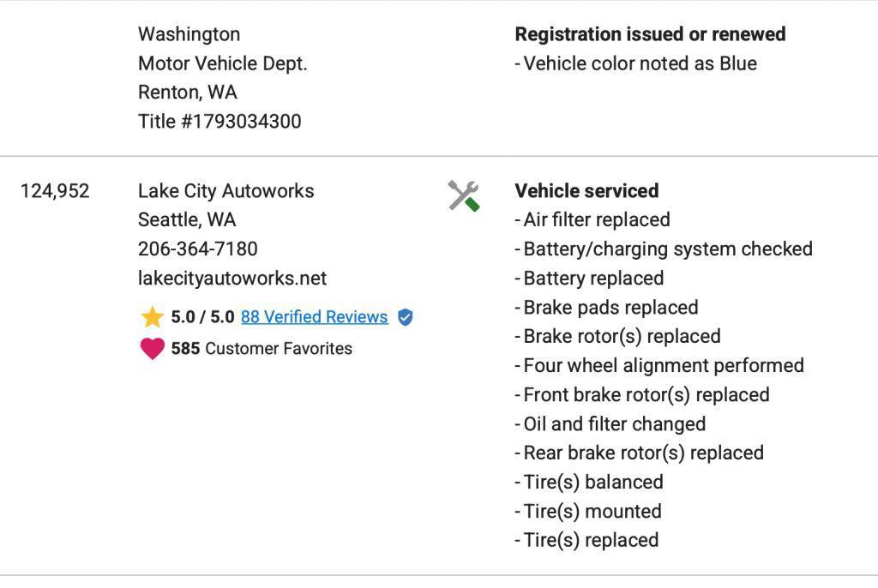
Task: Click the Tire(s) replaced service item
Action: coord(586,540)
